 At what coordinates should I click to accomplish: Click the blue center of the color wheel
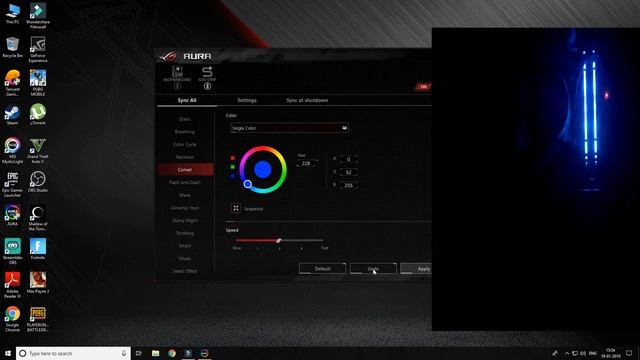262,169
